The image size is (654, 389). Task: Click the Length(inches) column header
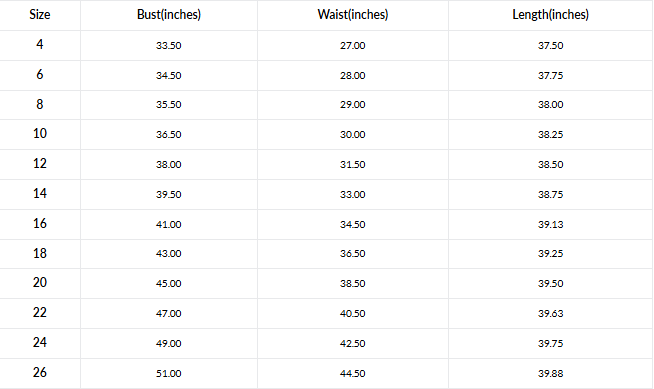pos(551,15)
